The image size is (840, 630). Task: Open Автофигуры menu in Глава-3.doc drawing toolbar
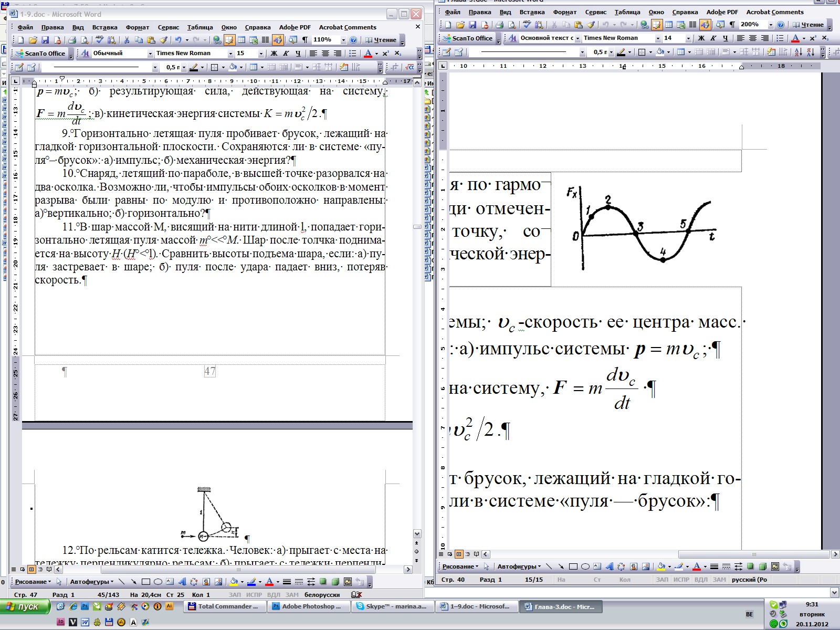point(519,566)
